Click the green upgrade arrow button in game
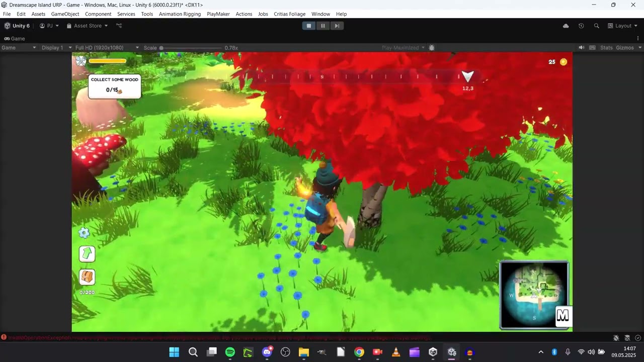Image resolution: width=644 pixels, height=362 pixels. tap(87, 254)
